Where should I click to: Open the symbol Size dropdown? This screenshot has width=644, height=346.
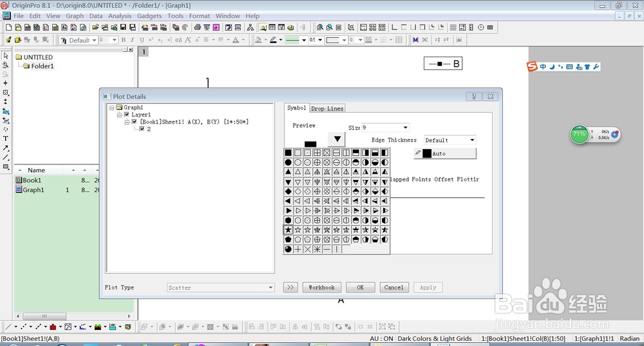(x=405, y=127)
